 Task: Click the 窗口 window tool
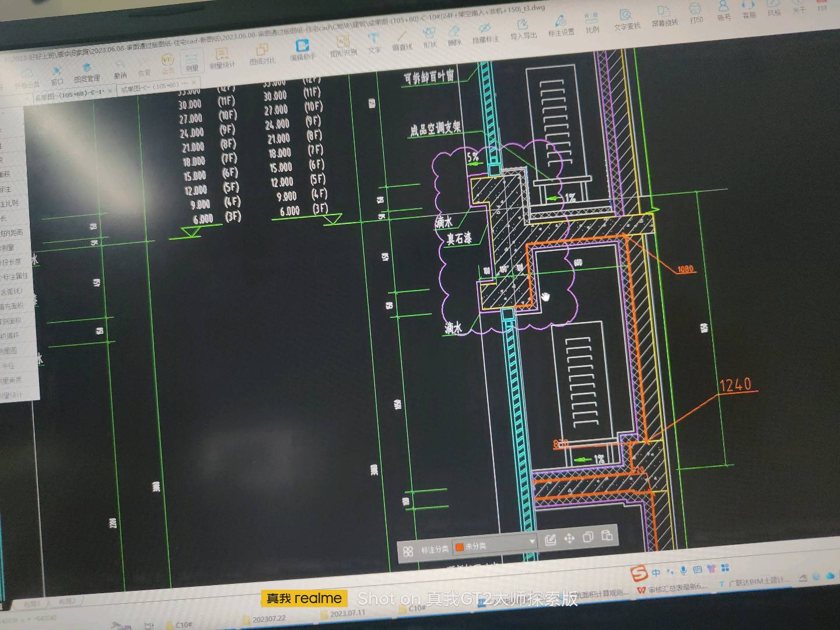[57, 76]
